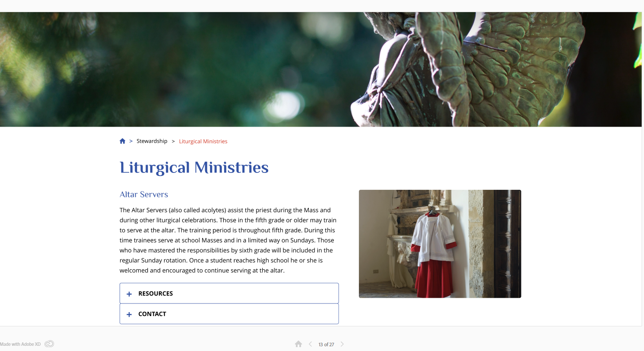The width and height of the screenshot is (644, 351).
Task: Click the home icon in the breadcrumb
Action: 122,141
